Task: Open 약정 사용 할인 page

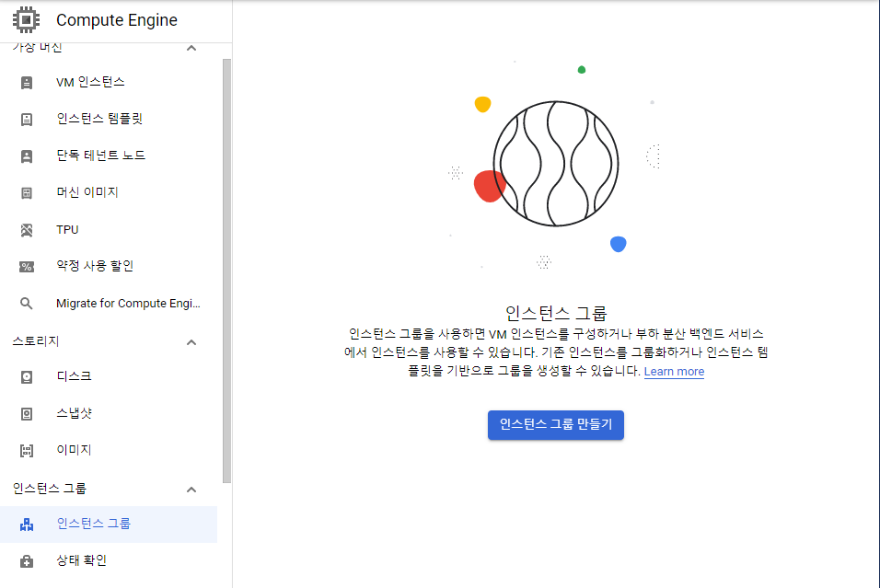Action: [x=109, y=267]
